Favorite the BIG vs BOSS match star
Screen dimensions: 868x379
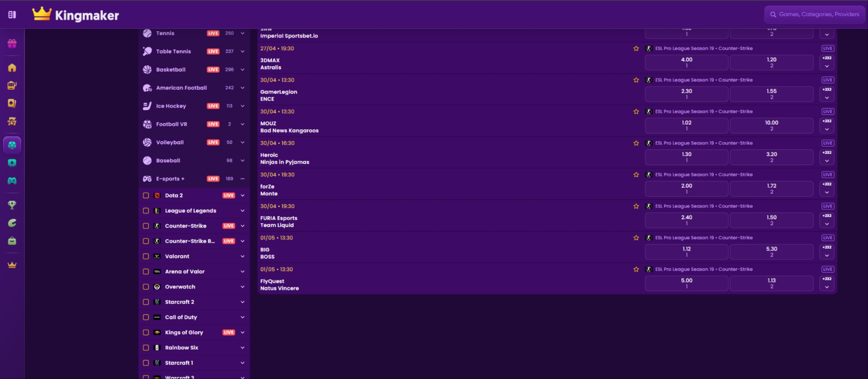pyautogui.click(x=636, y=238)
